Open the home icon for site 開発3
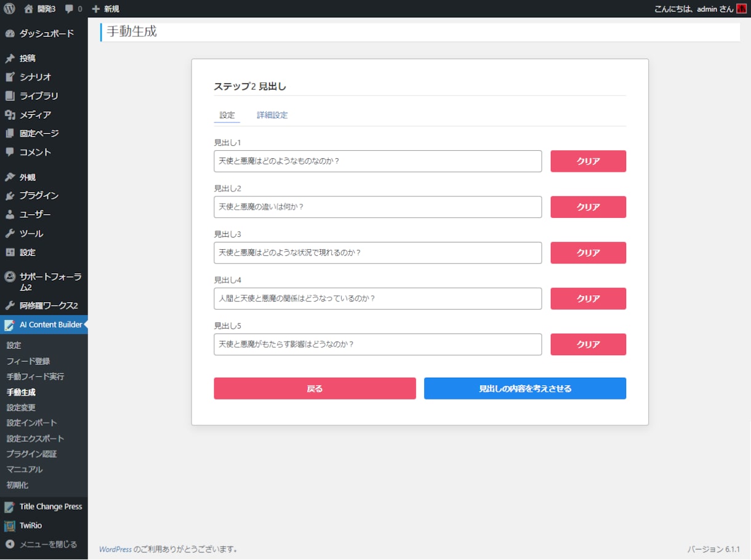Viewport: 751px width, 560px height. [x=28, y=9]
